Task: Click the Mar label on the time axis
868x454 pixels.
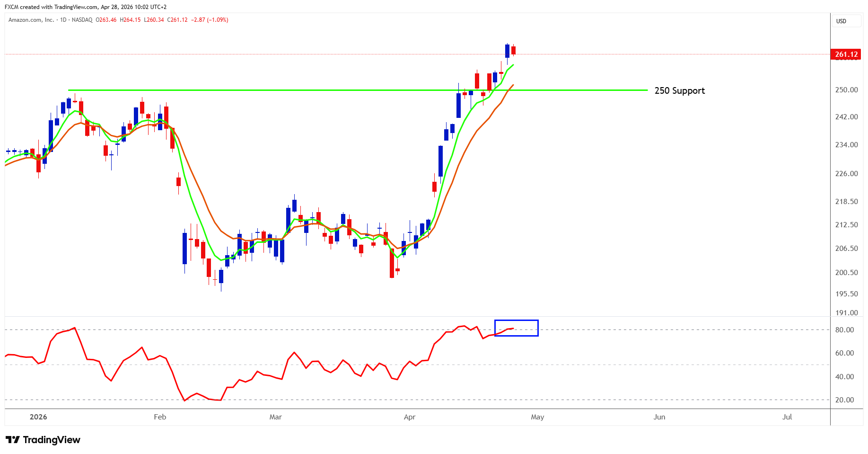Action: click(x=275, y=417)
